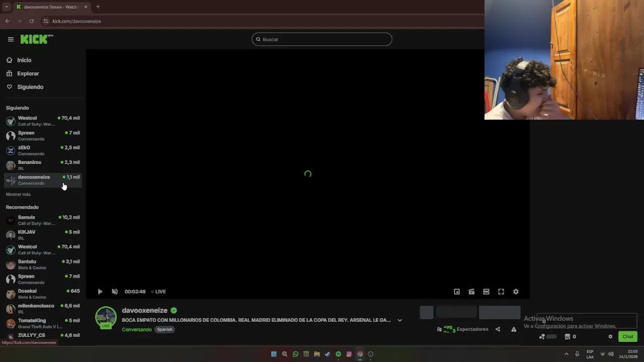This screenshot has width=644, height=362.
Task: Click davooxeneize's avatar with LIVE badge
Action: click(x=106, y=318)
